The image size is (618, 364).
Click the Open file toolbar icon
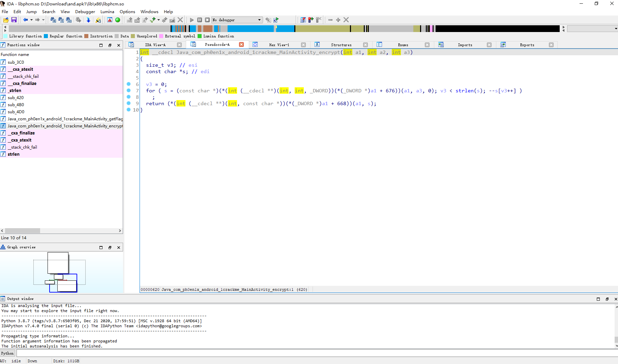(x=6, y=20)
